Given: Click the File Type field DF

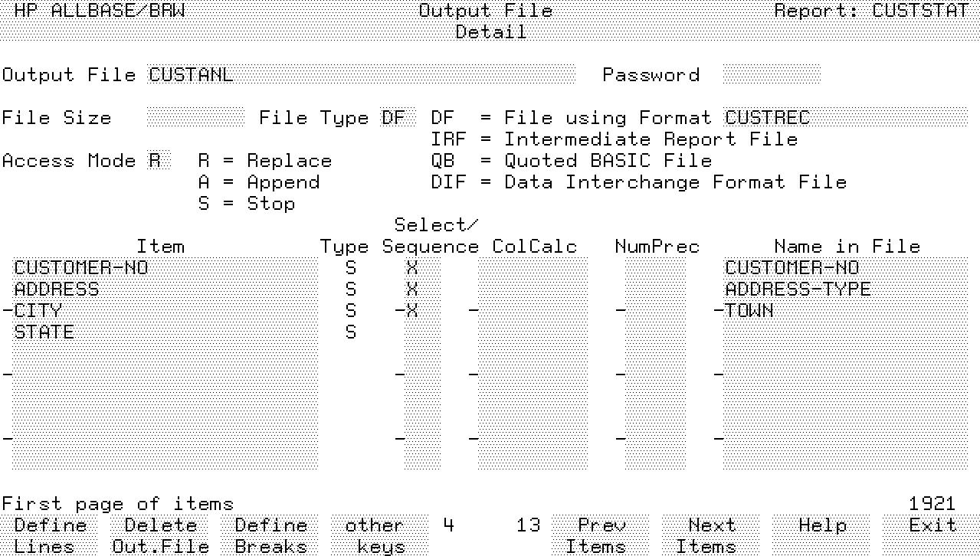Looking at the screenshot, I should [397, 118].
